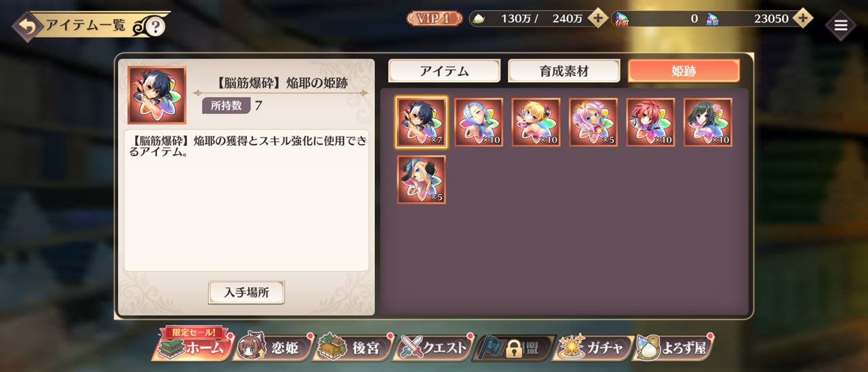Click the 入手場所 button
The width and height of the screenshot is (868, 372).
point(246,293)
